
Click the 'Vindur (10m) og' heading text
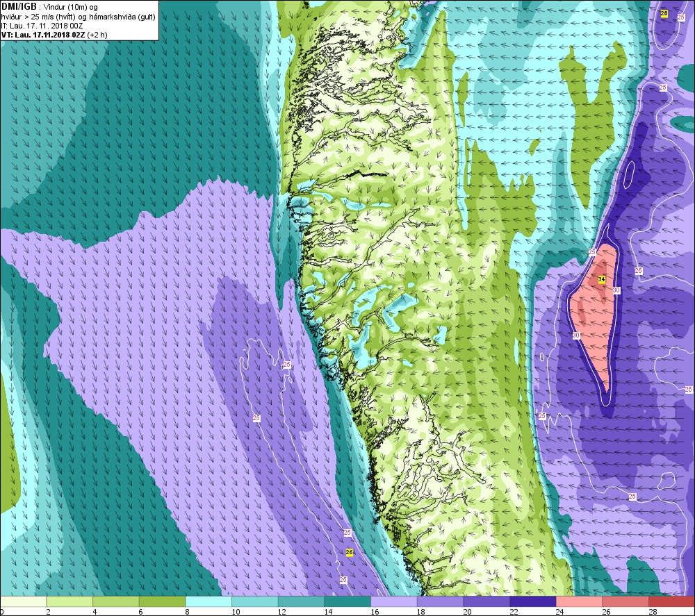point(70,8)
